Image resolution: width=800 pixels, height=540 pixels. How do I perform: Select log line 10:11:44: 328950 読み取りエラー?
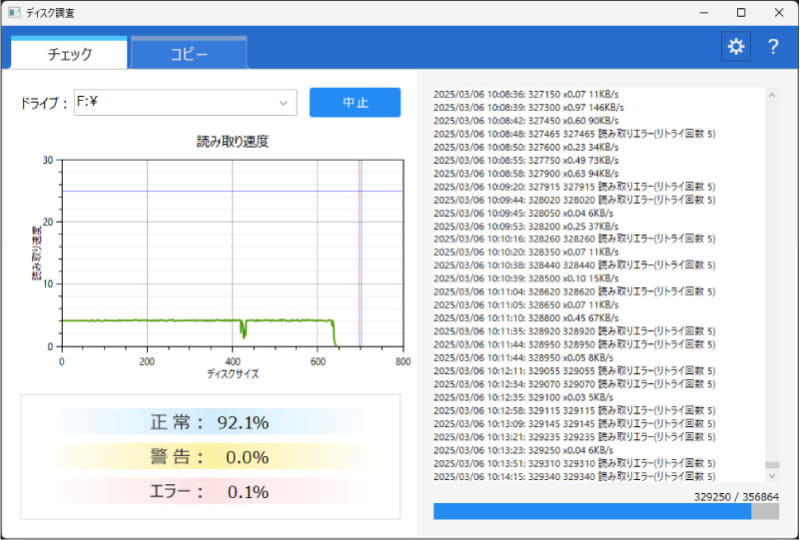coord(574,345)
